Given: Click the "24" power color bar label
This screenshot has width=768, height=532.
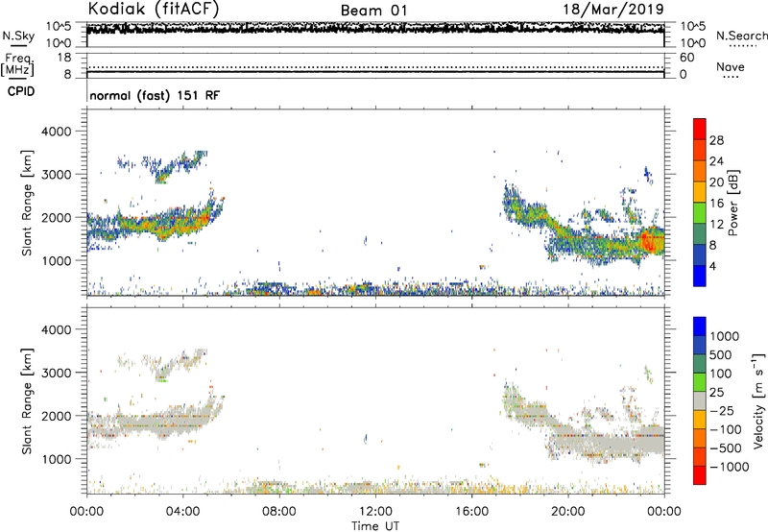Looking at the screenshot, I should click(x=716, y=161).
